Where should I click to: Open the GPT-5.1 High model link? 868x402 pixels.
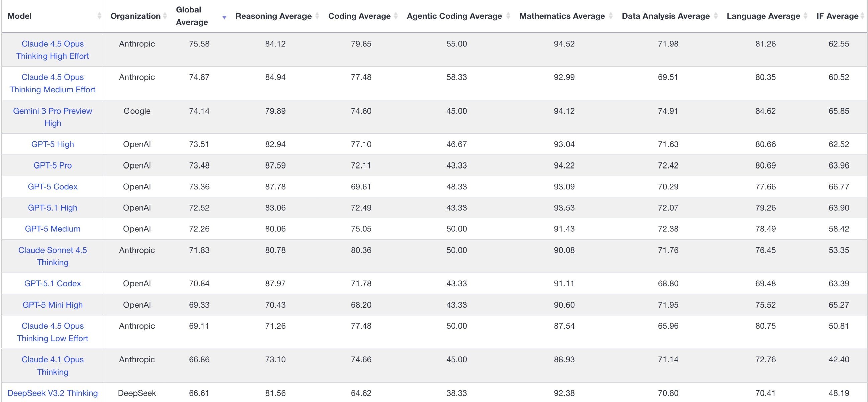click(53, 208)
